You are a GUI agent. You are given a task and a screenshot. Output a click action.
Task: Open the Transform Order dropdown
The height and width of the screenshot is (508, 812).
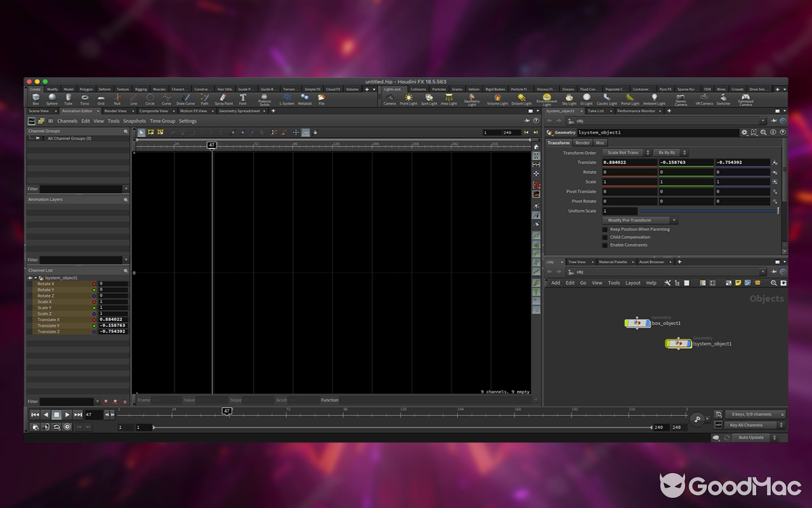625,152
